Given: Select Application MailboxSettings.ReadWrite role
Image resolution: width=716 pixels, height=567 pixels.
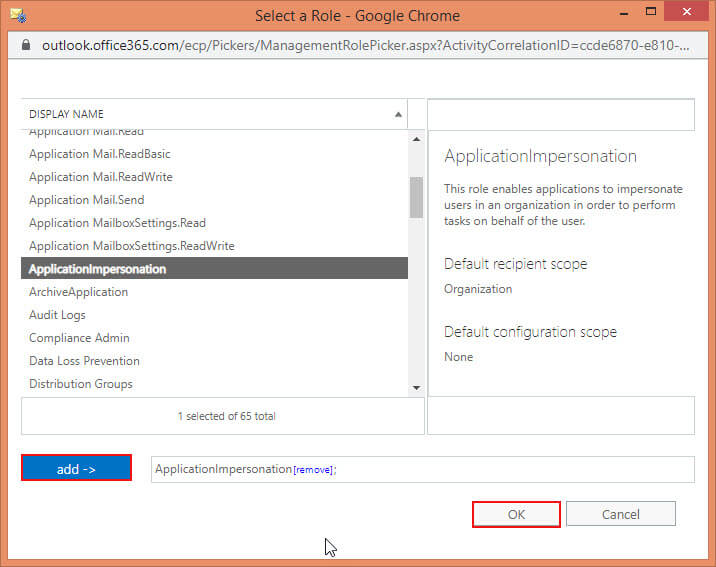Looking at the screenshot, I should [214, 246].
